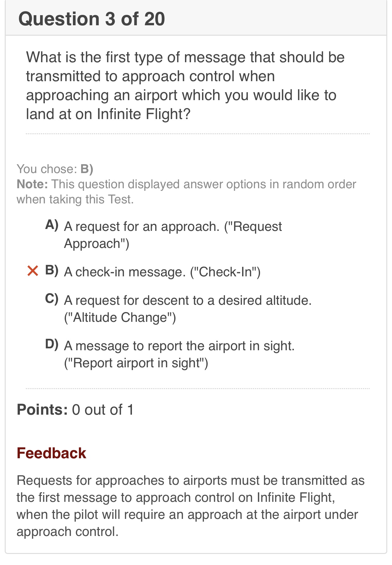392x565 pixels.
Task: Choose the "Report airport in sight" answer text
Action: 179,354
